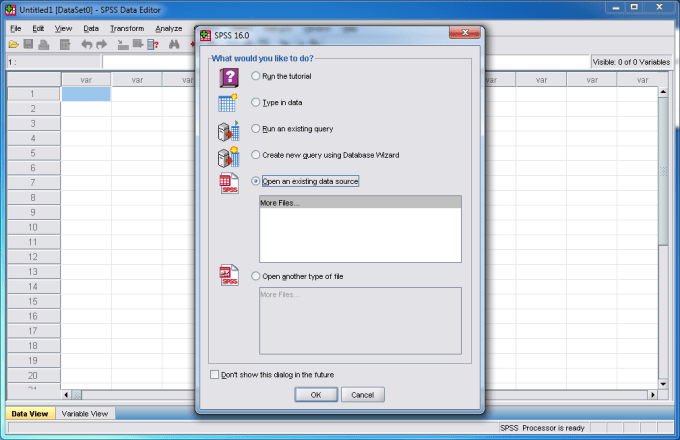The height and width of the screenshot is (440, 680).
Task: Tick Don't show this dialog in the future
Action: click(214, 375)
